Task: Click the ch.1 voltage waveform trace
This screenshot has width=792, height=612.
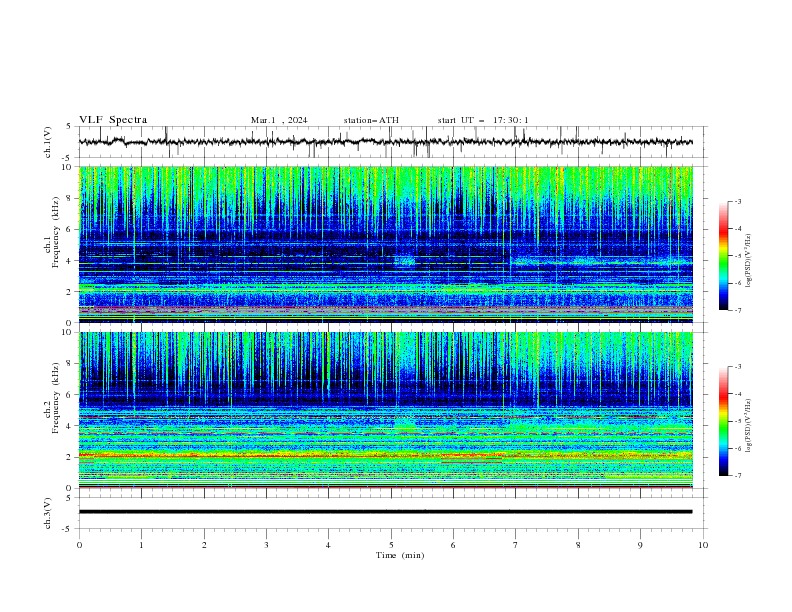Action: click(x=385, y=142)
